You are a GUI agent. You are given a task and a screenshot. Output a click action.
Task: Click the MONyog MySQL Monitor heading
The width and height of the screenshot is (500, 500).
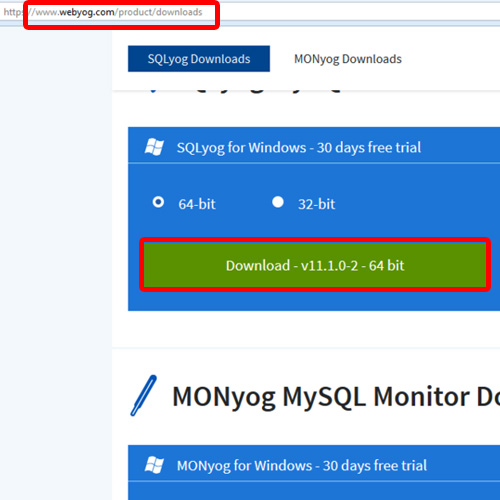336,397
